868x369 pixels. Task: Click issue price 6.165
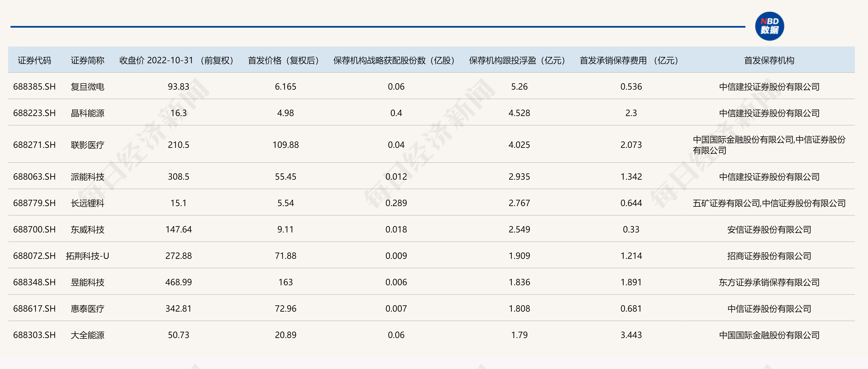coord(285,87)
